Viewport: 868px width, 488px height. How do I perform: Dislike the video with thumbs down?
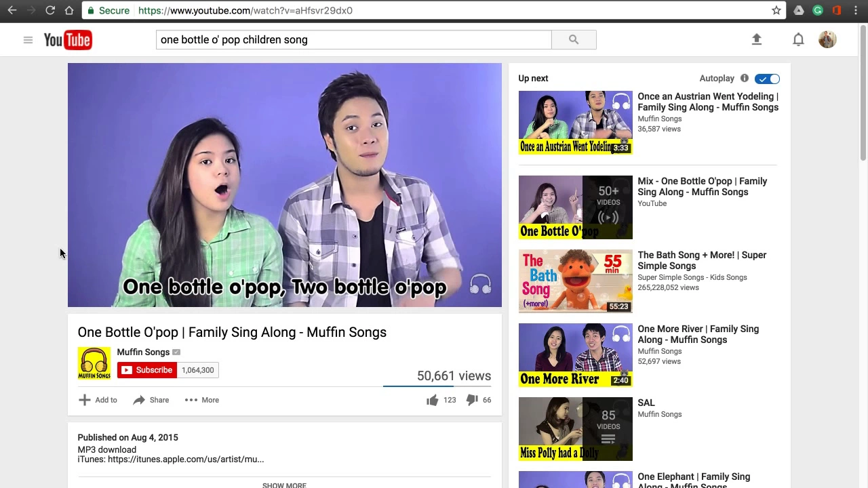click(472, 400)
